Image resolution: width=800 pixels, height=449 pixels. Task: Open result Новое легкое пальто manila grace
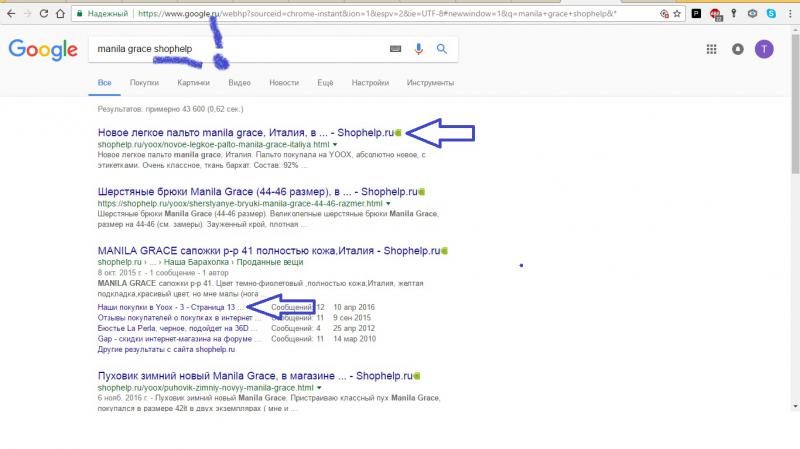[246, 133]
